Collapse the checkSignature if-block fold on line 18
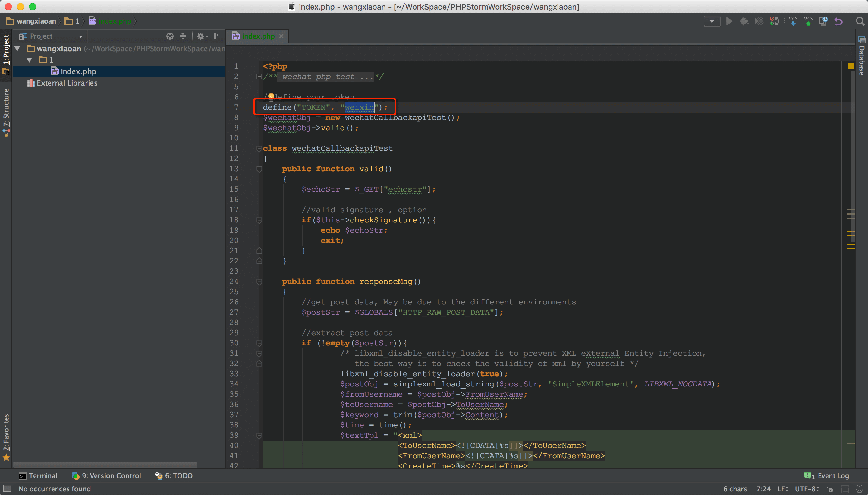The width and height of the screenshot is (868, 495). point(259,220)
